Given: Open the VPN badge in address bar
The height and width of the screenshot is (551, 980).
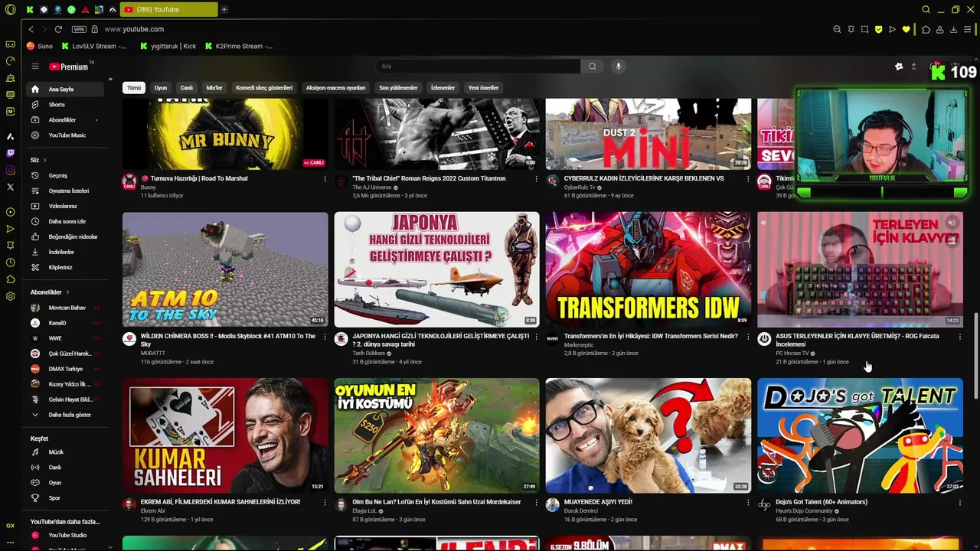Looking at the screenshot, I should pos(79,29).
